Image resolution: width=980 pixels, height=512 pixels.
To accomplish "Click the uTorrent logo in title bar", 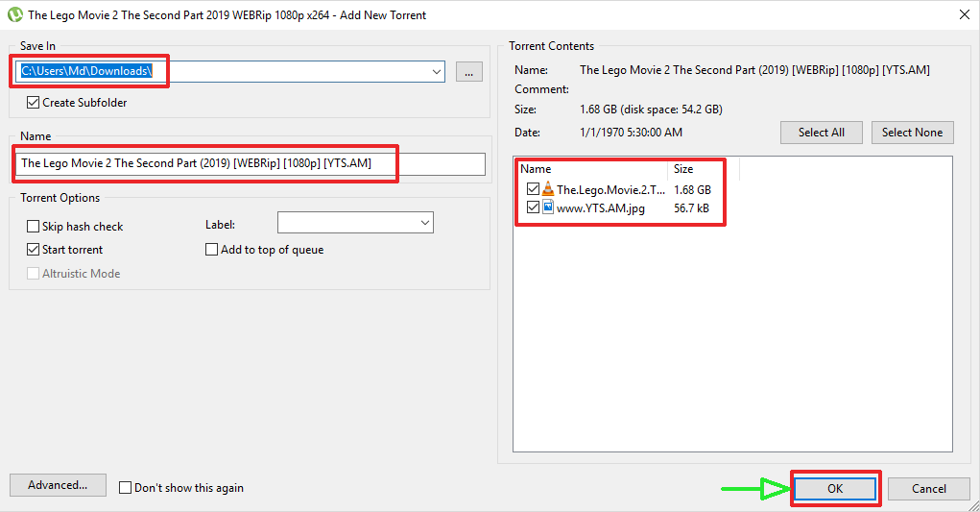I will [14, 14].
